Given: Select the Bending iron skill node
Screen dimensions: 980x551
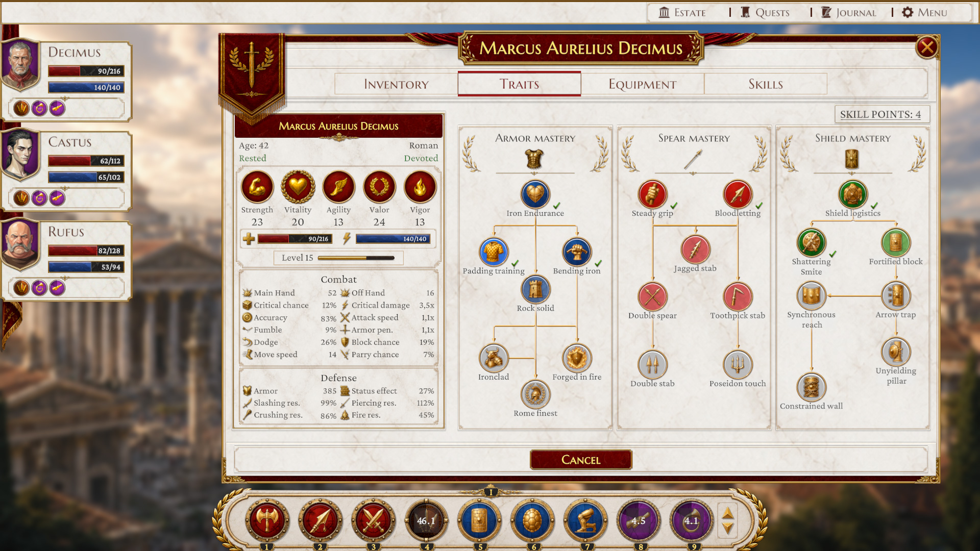Looking at the screenshot, I should pyautogui.click(x=577, y=252).
